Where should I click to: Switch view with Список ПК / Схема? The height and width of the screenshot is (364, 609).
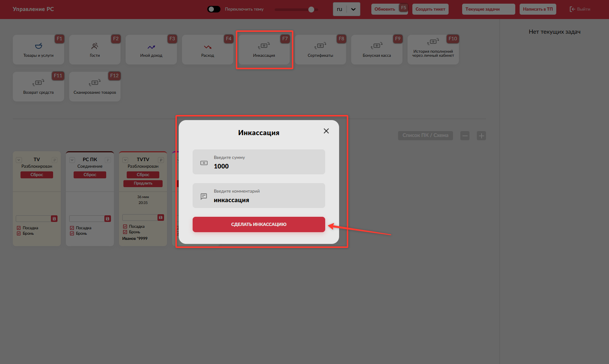point(426,135)
